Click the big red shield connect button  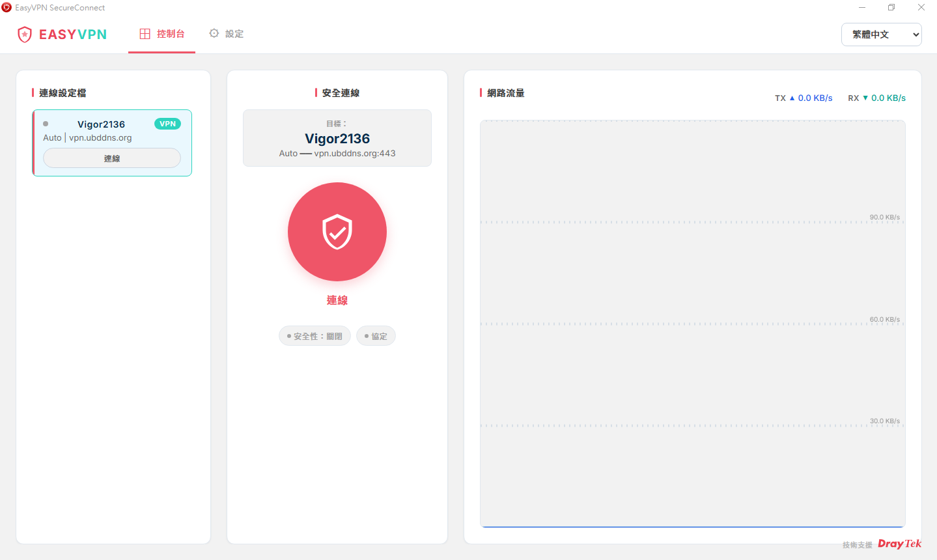pyautogui.click(x=337, y=232)
